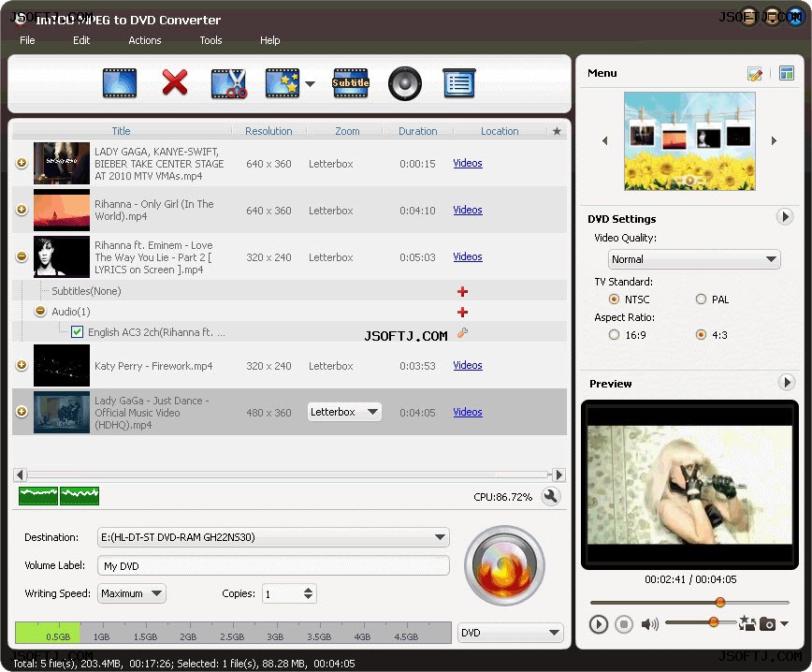Open the Destination drive dropdown
812x672 pixels.
(x=273, y=537)
